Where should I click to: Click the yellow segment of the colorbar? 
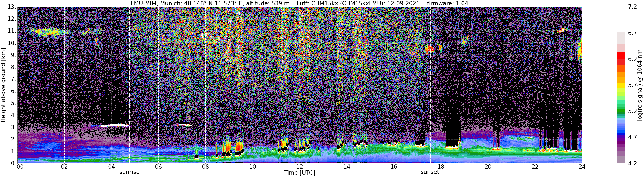(x=621, y=85)
